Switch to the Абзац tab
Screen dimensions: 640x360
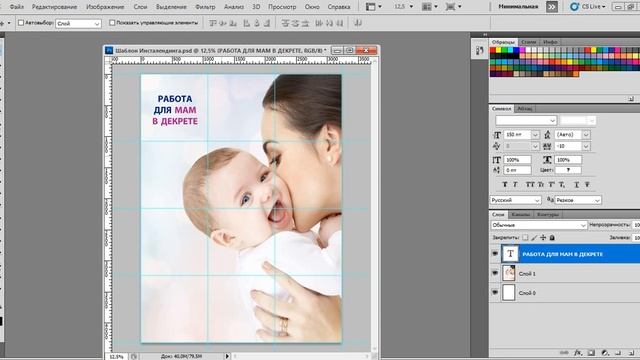[x=524, y=109]
